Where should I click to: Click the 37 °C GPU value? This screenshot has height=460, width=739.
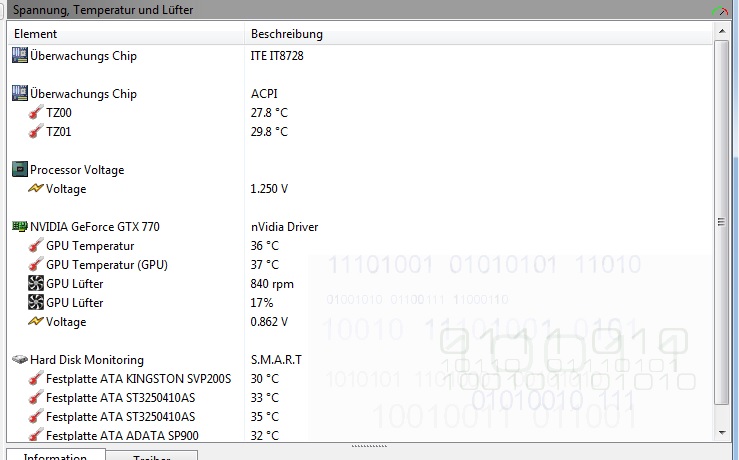(264, 264)
